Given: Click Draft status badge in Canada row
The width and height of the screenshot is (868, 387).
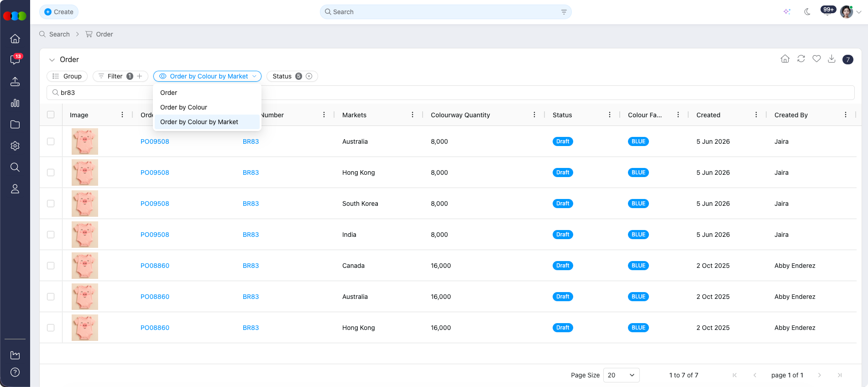Looking at the screenshot, I should (x=563, y=266).
